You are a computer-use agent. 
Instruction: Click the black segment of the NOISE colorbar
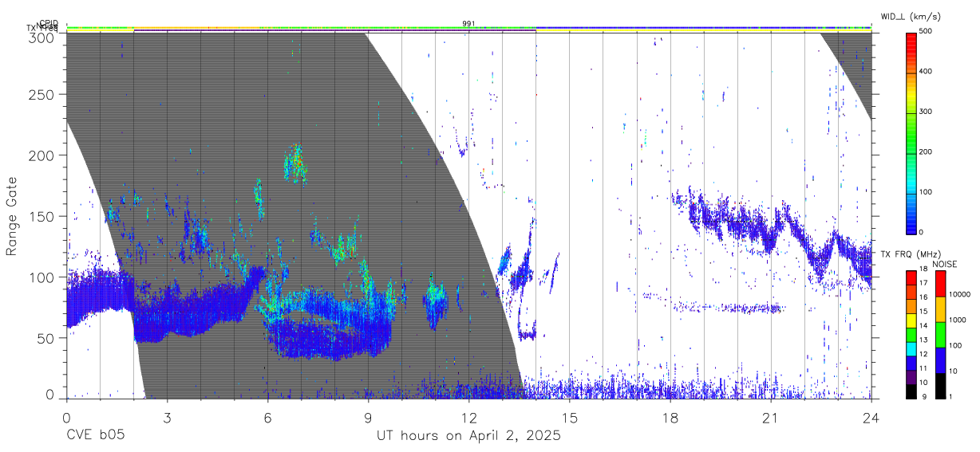(941, 386)
